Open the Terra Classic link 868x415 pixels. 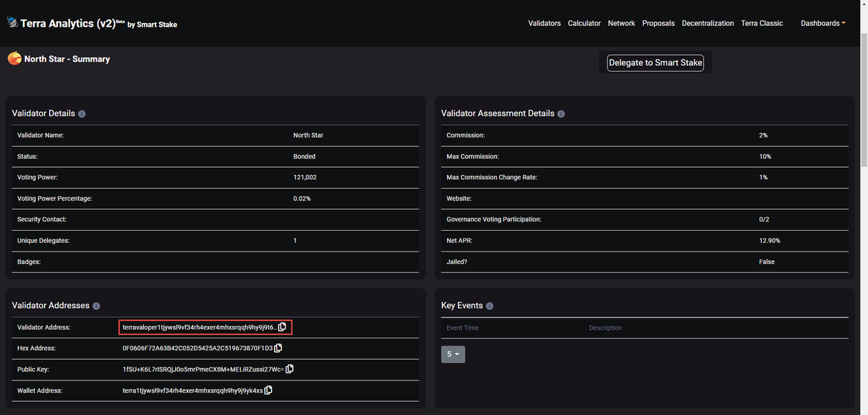762,23
